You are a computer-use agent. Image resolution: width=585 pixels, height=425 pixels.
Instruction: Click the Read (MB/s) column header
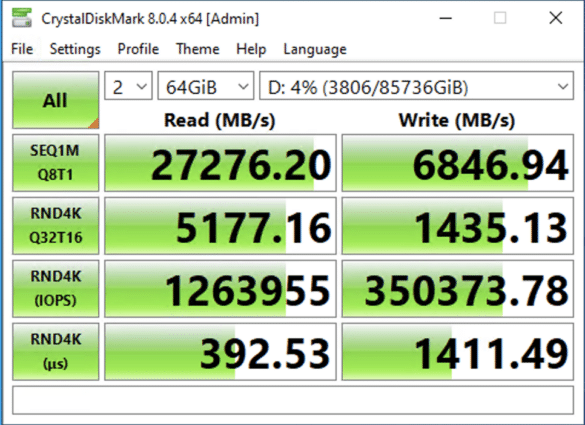(220, 120)
